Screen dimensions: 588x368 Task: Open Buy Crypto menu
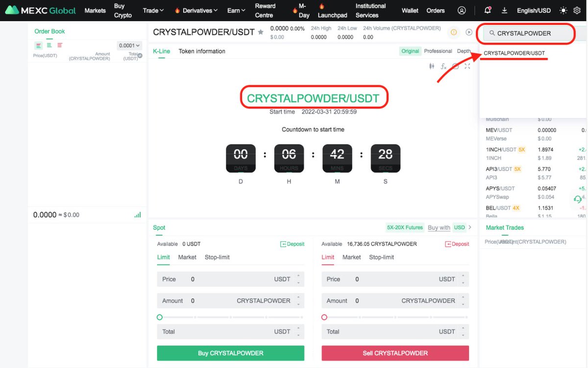pos(123,10)
